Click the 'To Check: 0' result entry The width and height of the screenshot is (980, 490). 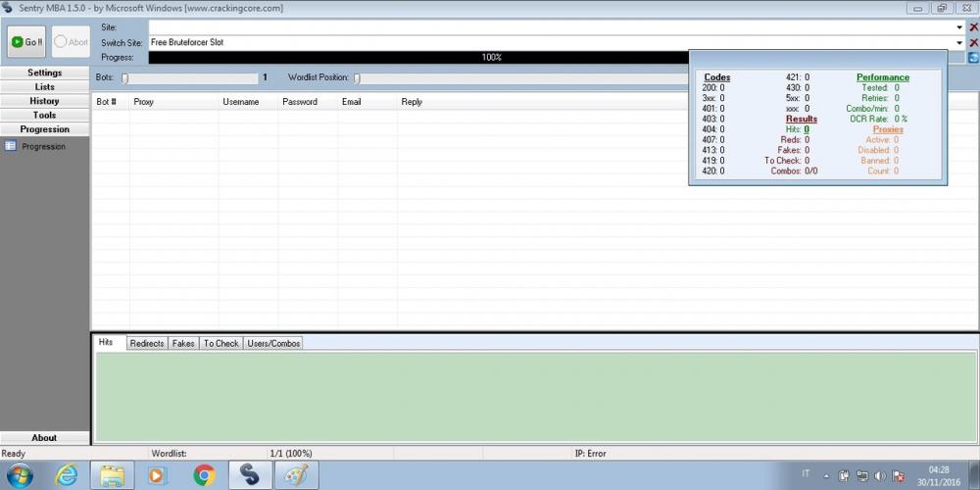[x=786, y=161]
